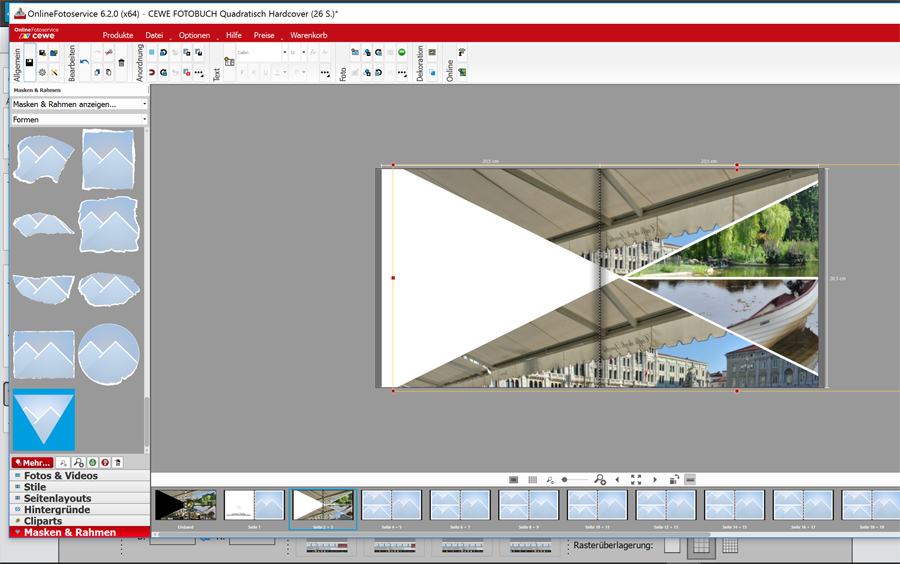This screenshot has height=564, width=900.
Task: Go to previous page with left arrow
Action: point(617,480)
